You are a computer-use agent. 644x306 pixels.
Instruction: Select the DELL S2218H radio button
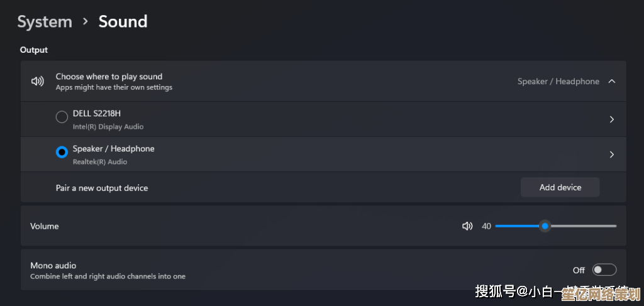point(62,117)
